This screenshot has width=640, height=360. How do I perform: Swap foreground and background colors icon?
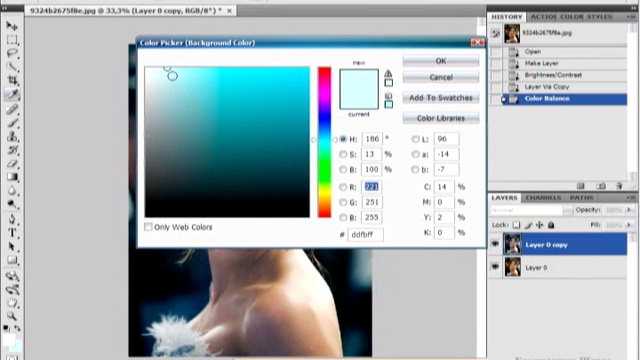pos(17,328)
